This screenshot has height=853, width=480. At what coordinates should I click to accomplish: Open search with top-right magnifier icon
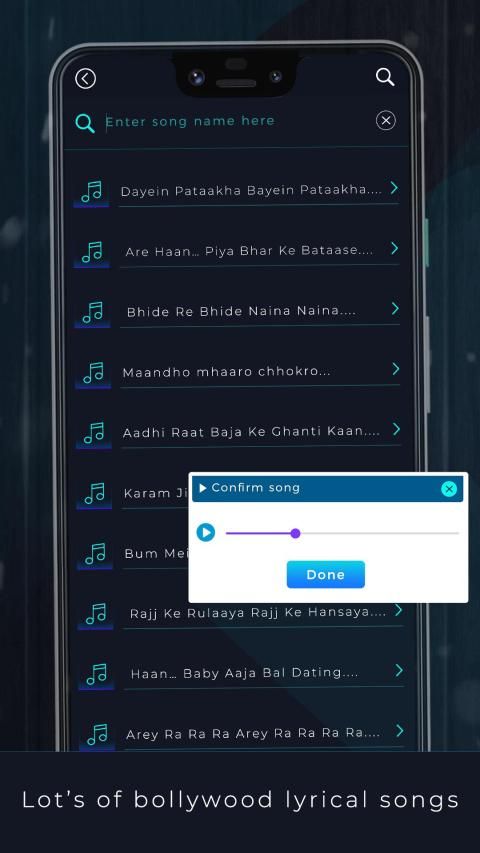click(x=385, y=77)
